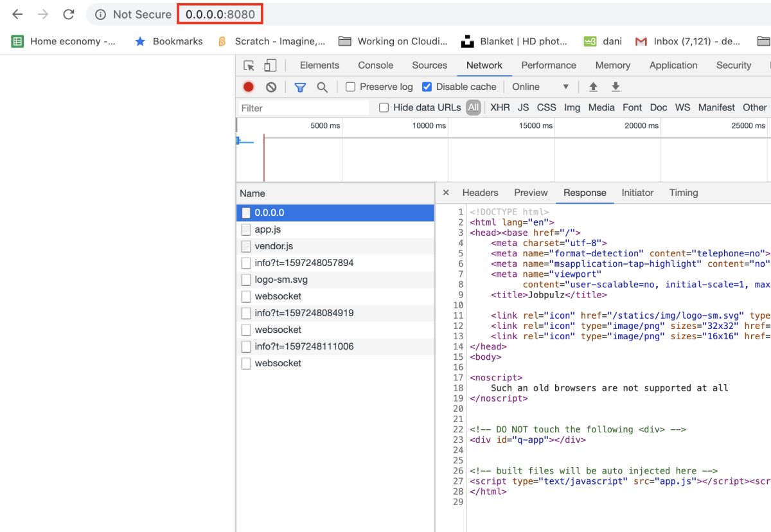Screen dimensions: 771x532
Task: Filter requests by Other
Action: coord(755,107)
